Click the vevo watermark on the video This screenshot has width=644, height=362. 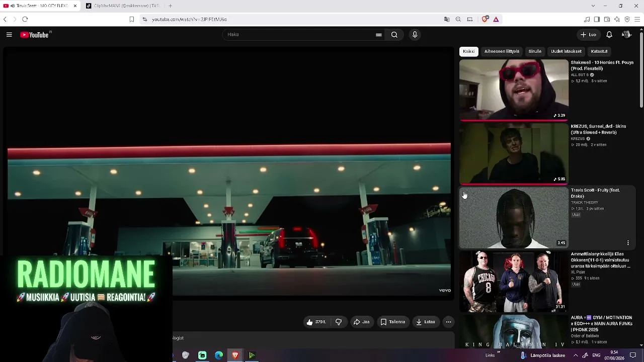point(445,291)
